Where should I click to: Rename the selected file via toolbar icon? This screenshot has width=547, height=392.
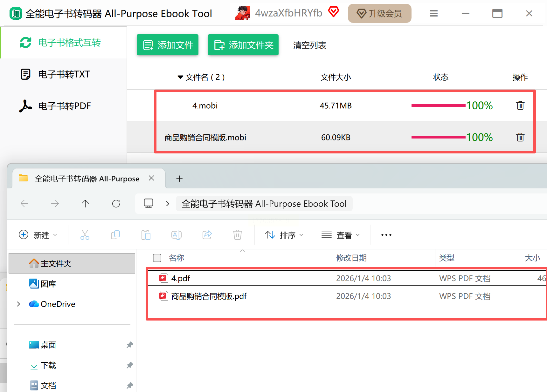tap(177, 235)
